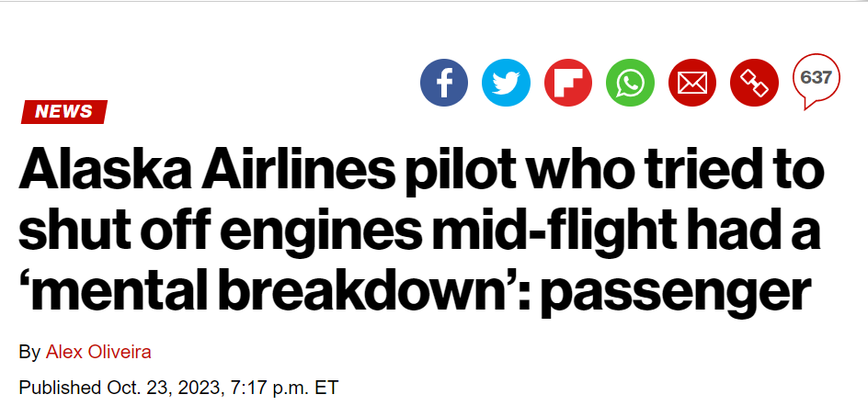
Task: Select the "Oct. 23, 2023" publish date
Action: coord(165,388)
